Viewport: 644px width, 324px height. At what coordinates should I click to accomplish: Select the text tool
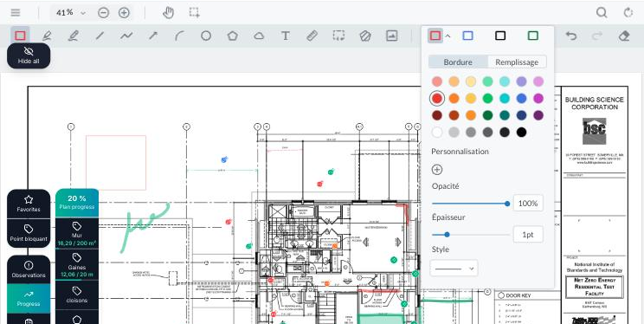click(286, 36)
